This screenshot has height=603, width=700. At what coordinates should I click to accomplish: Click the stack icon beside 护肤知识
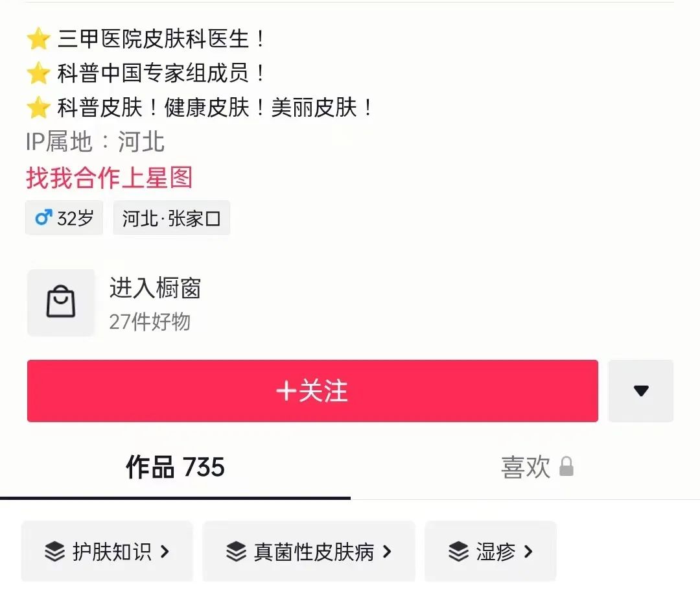[x=55, y=551]
